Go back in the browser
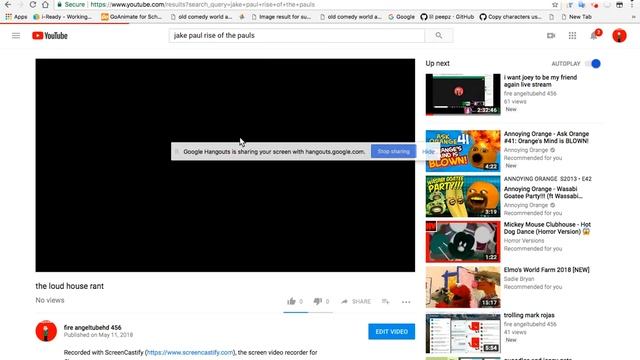 click(x=8, y=5)
